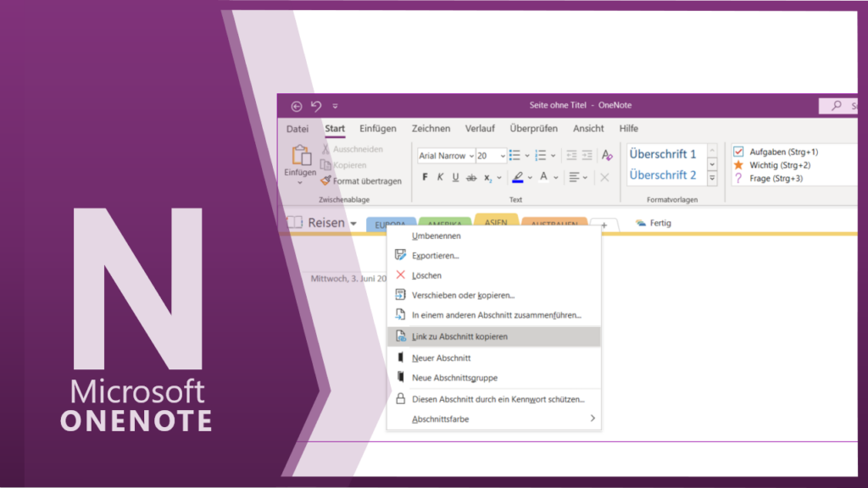Open the highlight color dropdown arrow

pyautogui.click(x=530, y=178)
